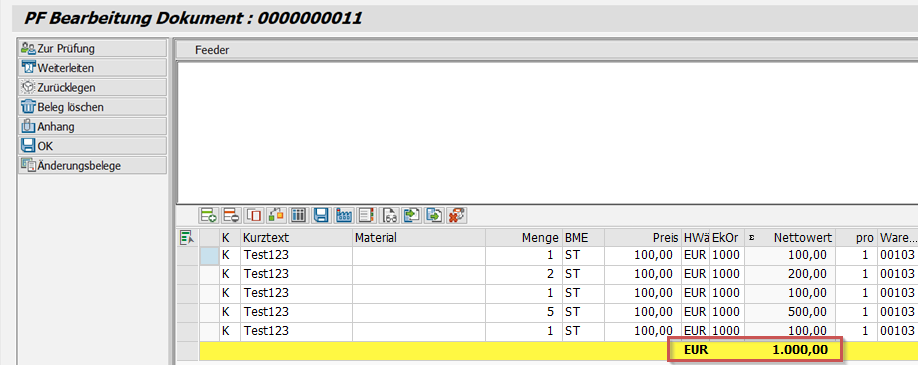The width and height of the screenshot is (918, 365).
Task: Click the insert row icon with green plus
Action: [208, 215]
